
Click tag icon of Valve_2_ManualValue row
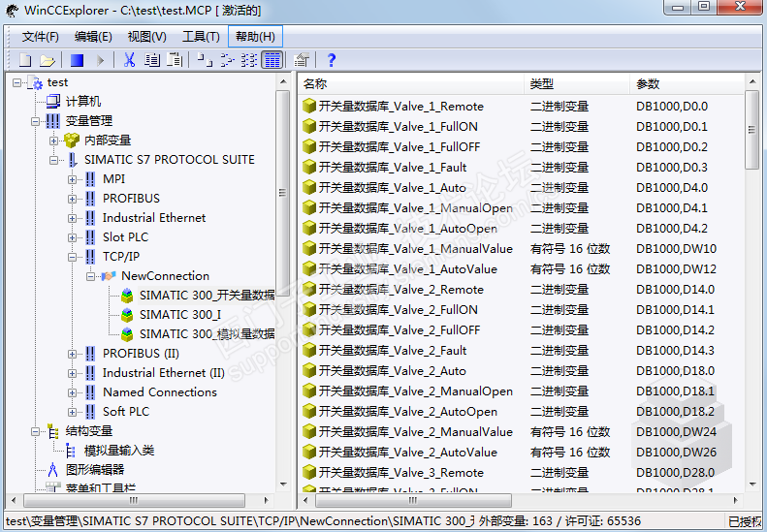coord(308,432)
